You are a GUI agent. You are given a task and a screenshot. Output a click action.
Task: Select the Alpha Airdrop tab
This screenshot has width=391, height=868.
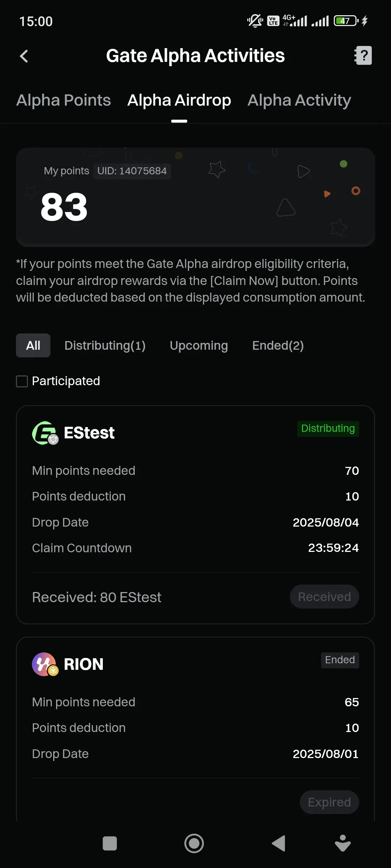pyautogui.click(x=179, y=100)
